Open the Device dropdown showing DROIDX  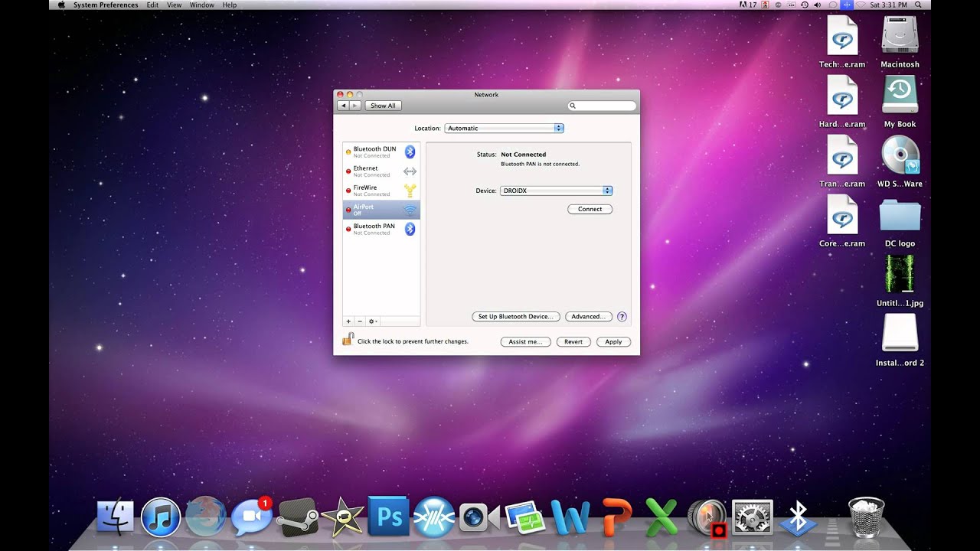click(556, 191)
